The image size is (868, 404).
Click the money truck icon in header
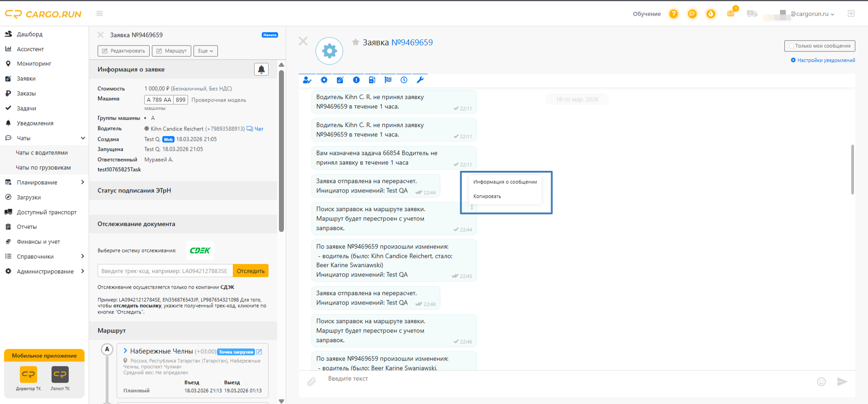click(x=752, y=14)
